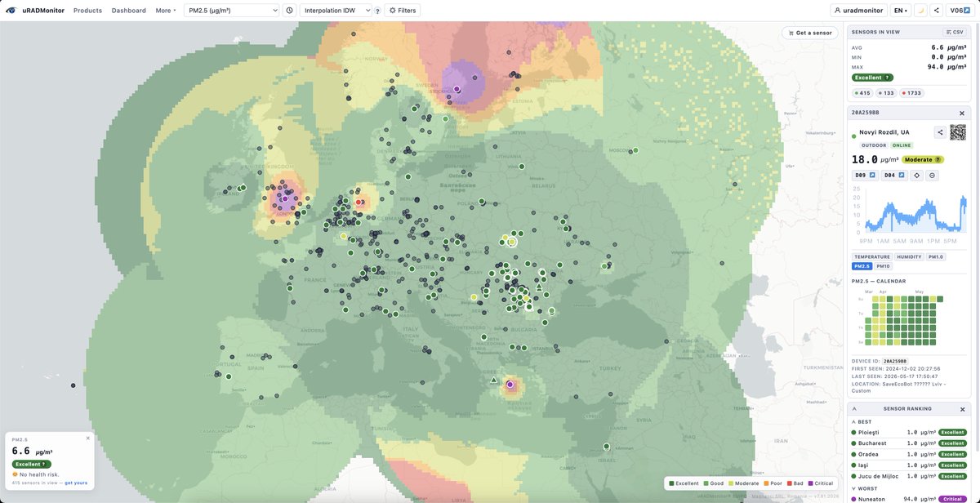980x503 pixels.
Task: Select the red sensor marker in Netherlands
Action: point(359,202)
